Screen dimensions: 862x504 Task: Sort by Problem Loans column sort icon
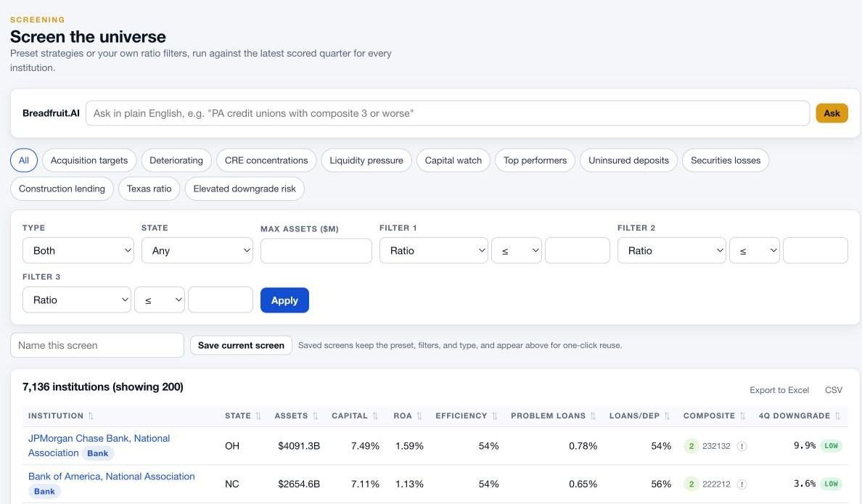click(x=593, y=416)
